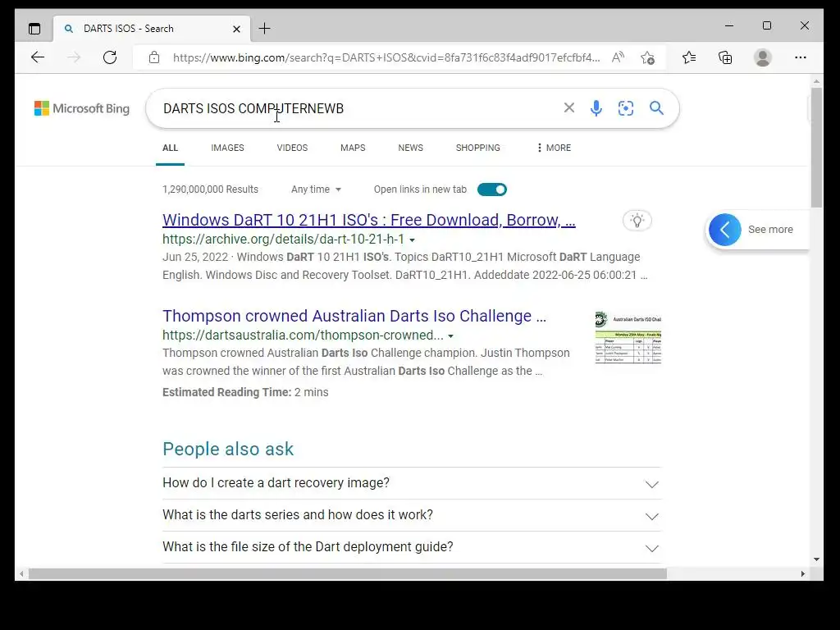Open the Any time filter dropdown

(x=316, y=189)
